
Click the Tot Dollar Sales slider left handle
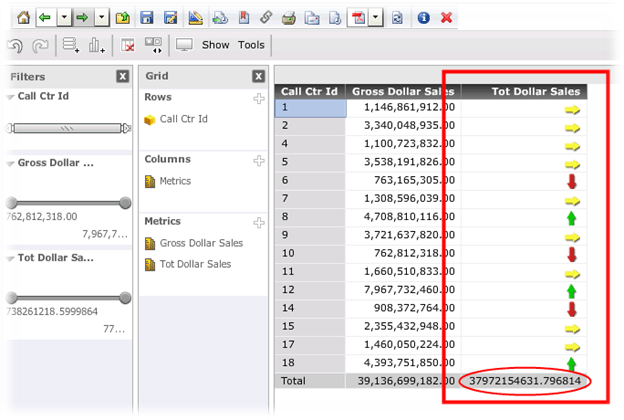12,297
